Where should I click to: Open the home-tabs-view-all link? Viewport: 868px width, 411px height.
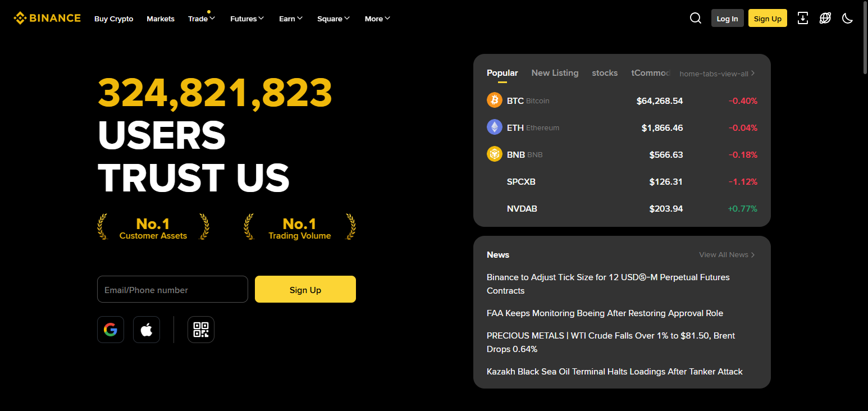[717, 74]
